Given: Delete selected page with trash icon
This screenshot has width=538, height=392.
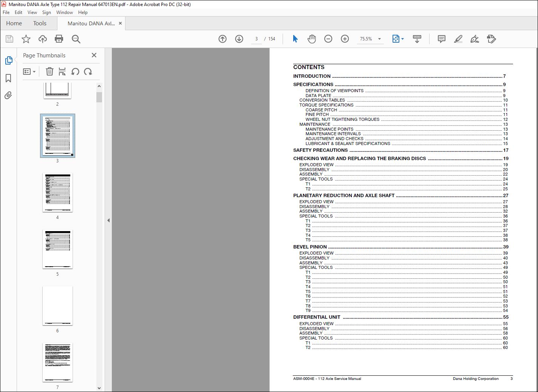Looking at the screenshot, I should [49, 71].
